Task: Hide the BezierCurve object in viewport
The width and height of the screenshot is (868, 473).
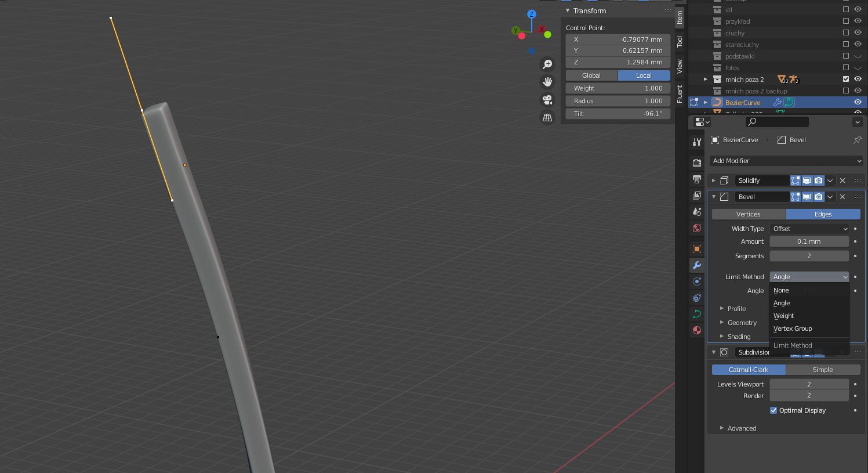Action: tap(858, 102)
